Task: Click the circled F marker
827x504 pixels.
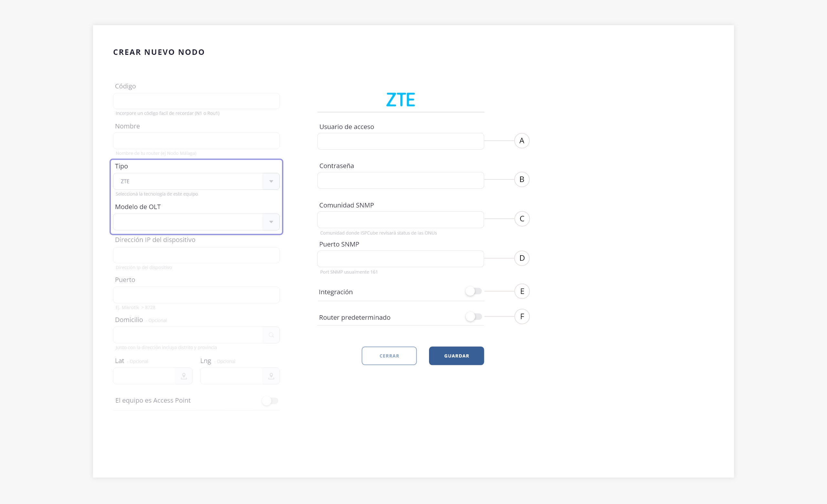Action: coord(522,317)
